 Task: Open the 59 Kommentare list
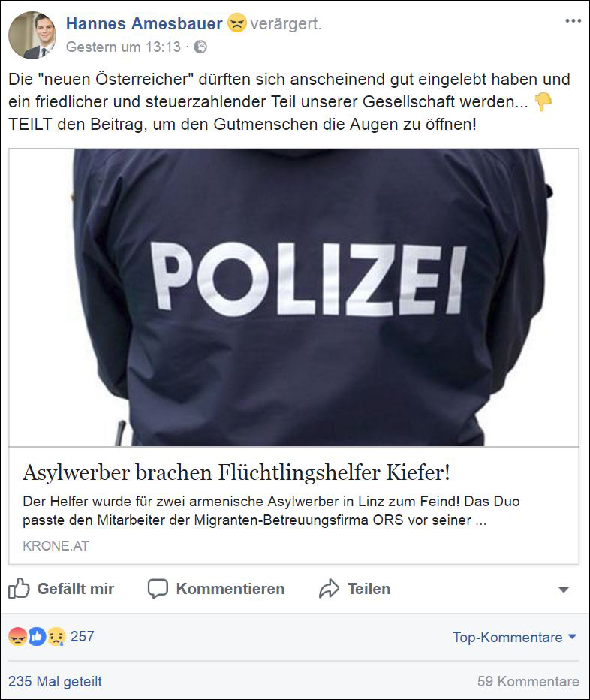pyautogui.click(x=528, y=681)
